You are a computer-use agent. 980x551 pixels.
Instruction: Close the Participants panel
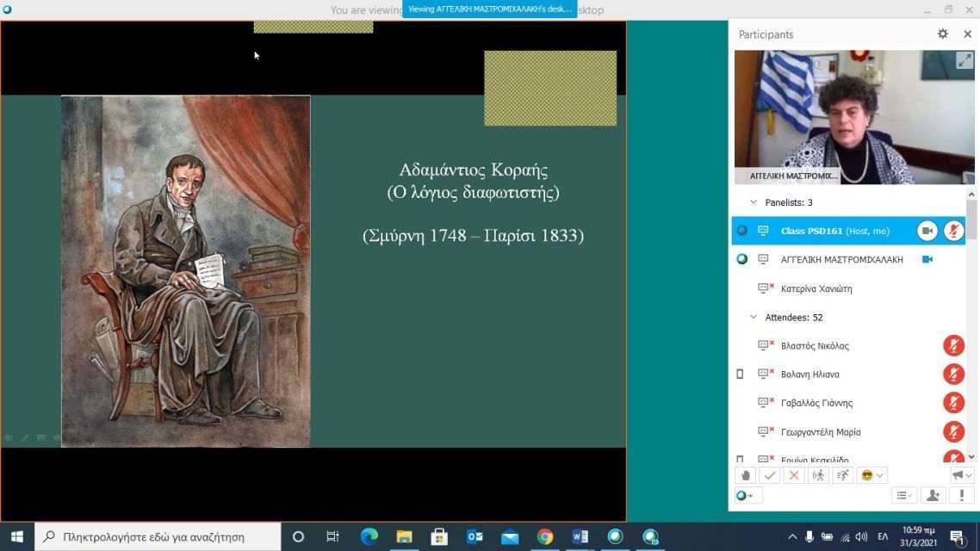tap(967, 34)
